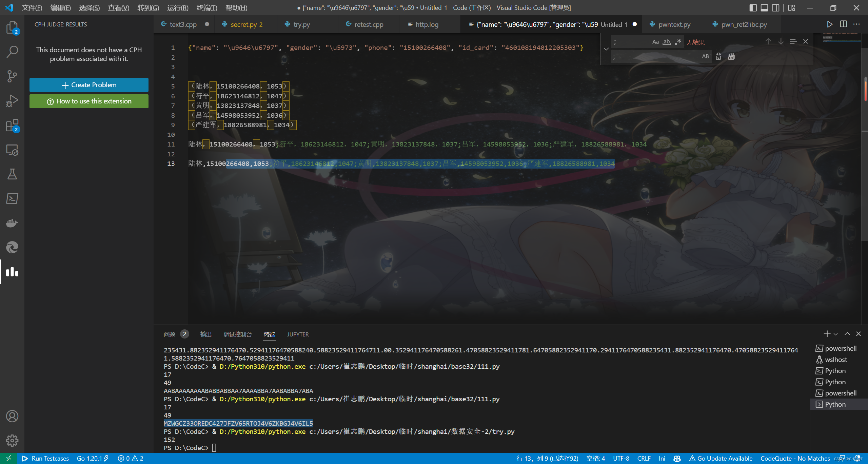Open the new terminal profile dropdown
Screen dimensions: 868x464
coord(836,334)
